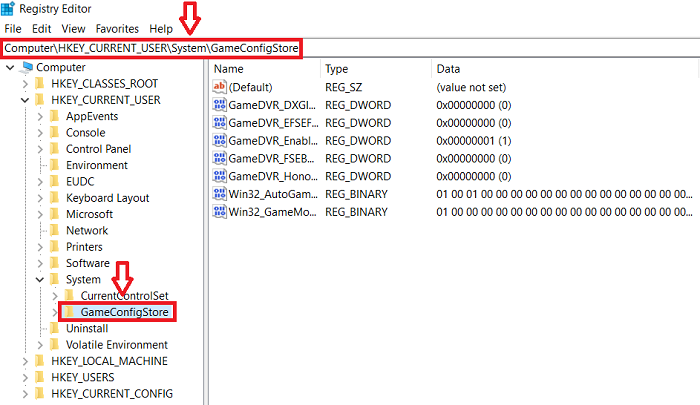The height and width of the screenshot is (405, 700).
Task: Expand the HKEY_USERS chevron
Action: tap(25, 378)
